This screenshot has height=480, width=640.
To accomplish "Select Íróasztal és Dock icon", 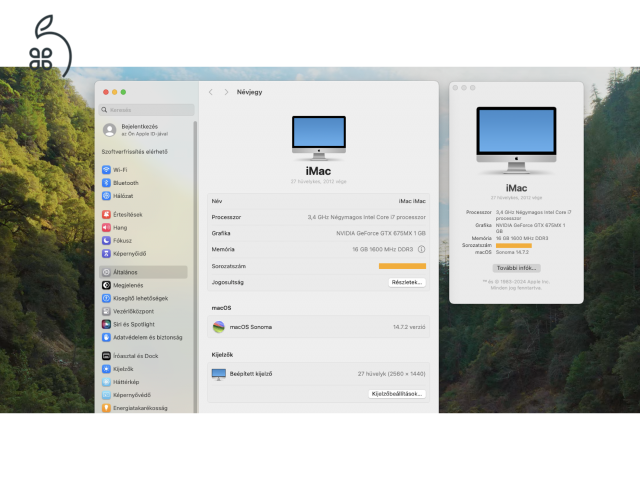I will (106, 356).
